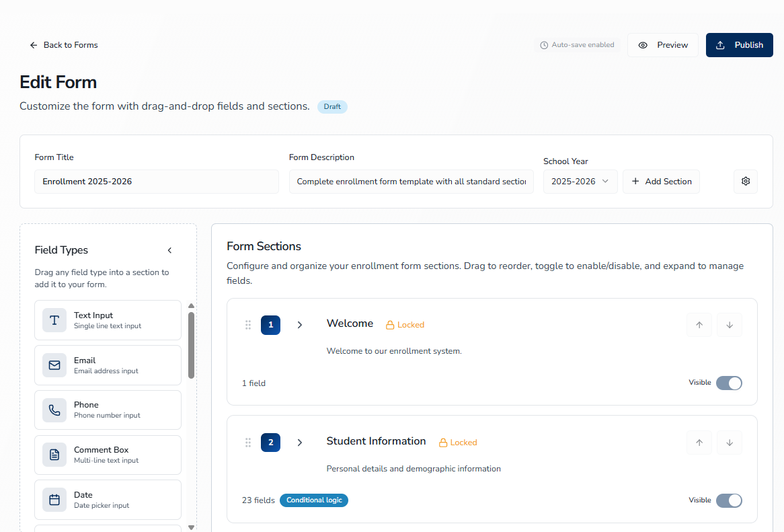Click the plus icon beside Add Section
This screenshot has height=532, width=784.
pyautogui.click(x=635, y=181)
